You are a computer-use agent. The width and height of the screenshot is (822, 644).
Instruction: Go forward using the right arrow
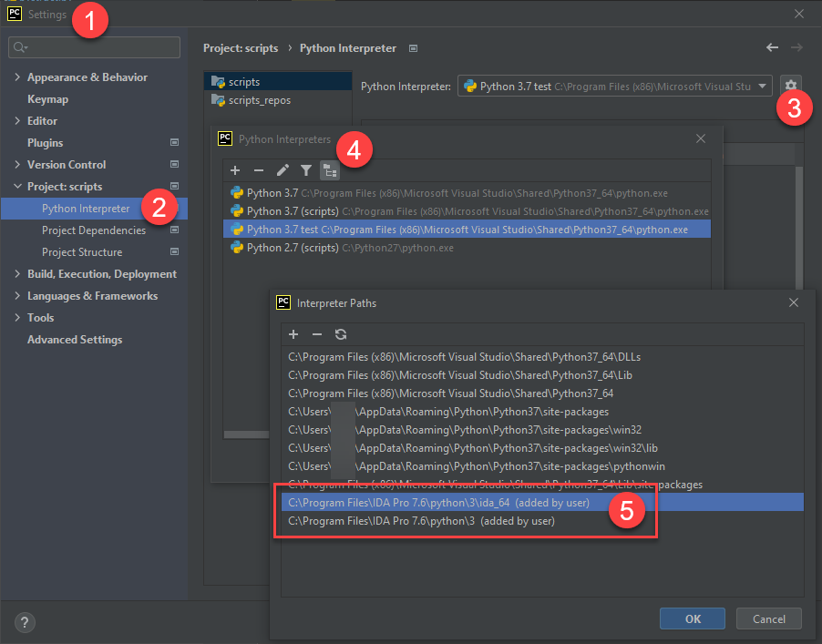[796, 47]
